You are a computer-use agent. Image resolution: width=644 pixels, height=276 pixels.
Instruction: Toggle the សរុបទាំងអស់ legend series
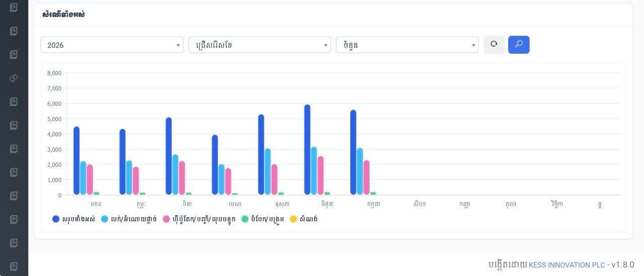(x=73, y=219)
